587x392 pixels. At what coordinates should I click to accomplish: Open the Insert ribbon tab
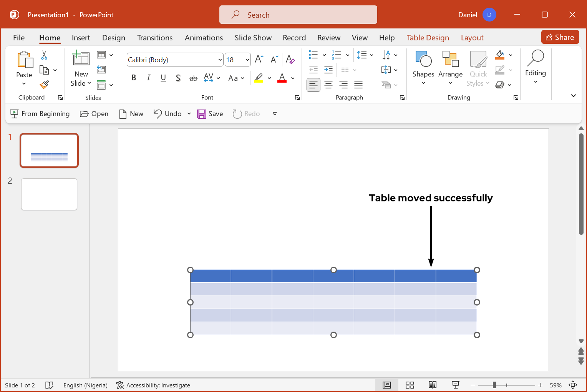click(x=81, y=38)
